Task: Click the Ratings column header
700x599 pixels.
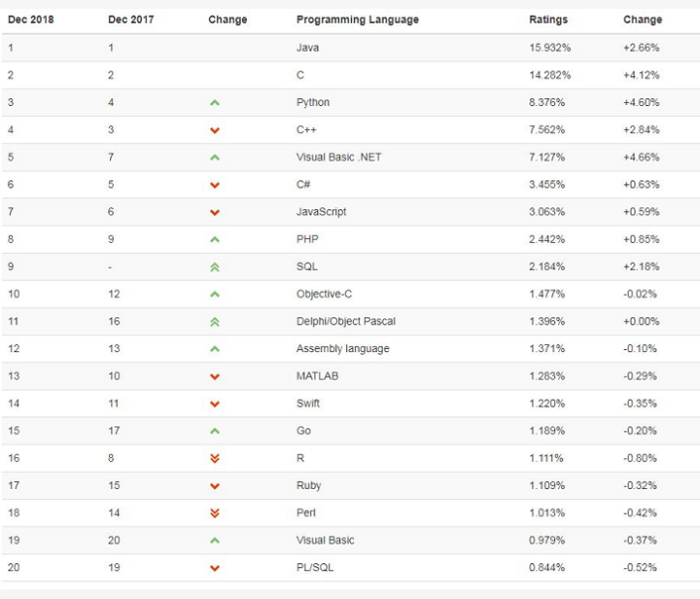Action: coord(548,20)
